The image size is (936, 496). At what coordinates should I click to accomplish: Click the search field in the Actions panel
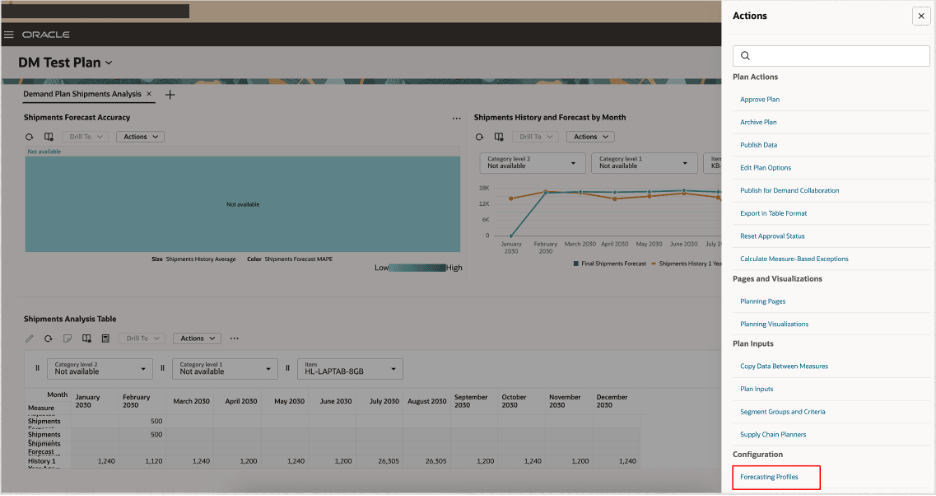pos(831,56)
